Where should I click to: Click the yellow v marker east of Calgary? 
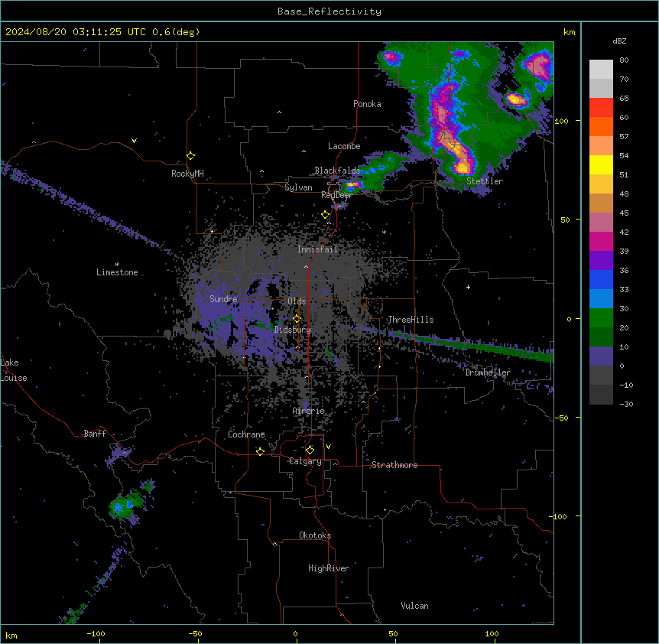click(328, 447)
